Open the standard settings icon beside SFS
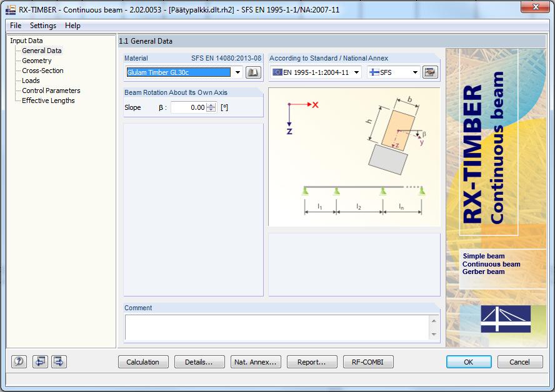The width and height of the screenshot is (555, 392). coord(430,72)
